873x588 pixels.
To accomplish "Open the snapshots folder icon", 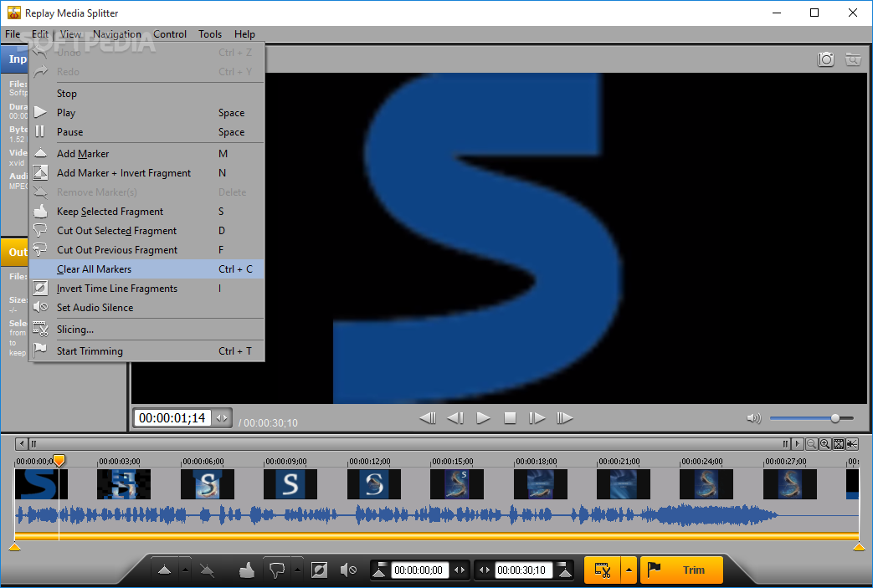I will pos(852,59).
